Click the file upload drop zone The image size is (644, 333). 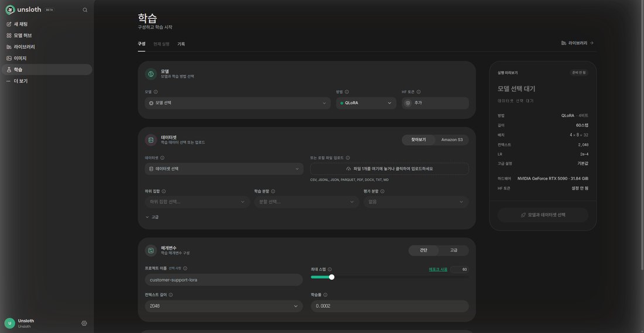click(x=389, y=169)
